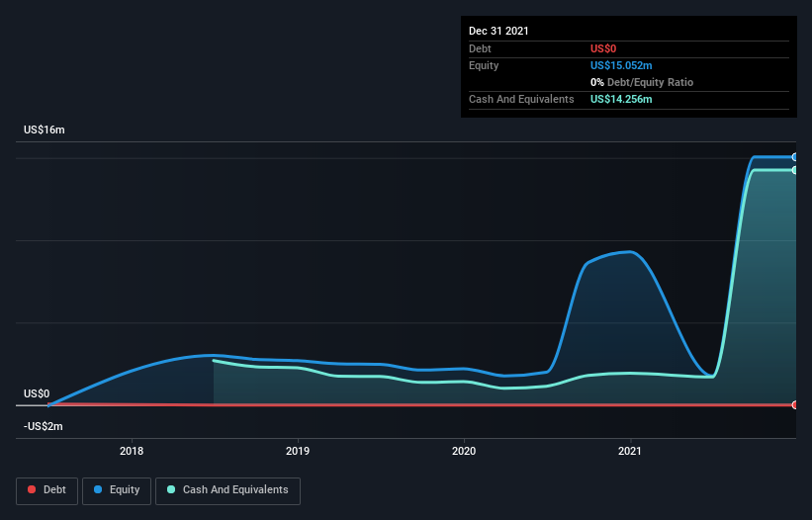Click the 0% Debt/Equity Ratio text
Viewport: 812px width, 520px height.
(x=642, y=82)
